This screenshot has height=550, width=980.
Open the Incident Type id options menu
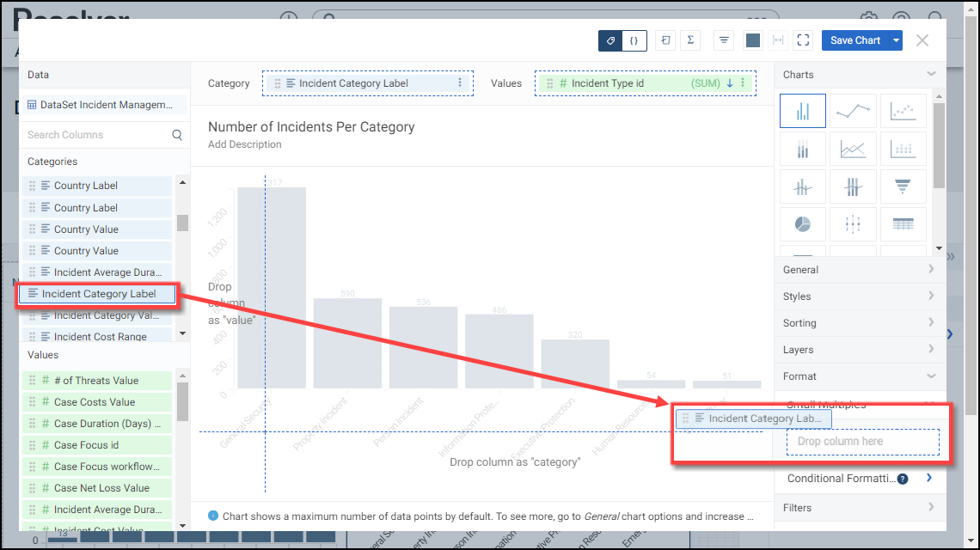pos(743,83)
